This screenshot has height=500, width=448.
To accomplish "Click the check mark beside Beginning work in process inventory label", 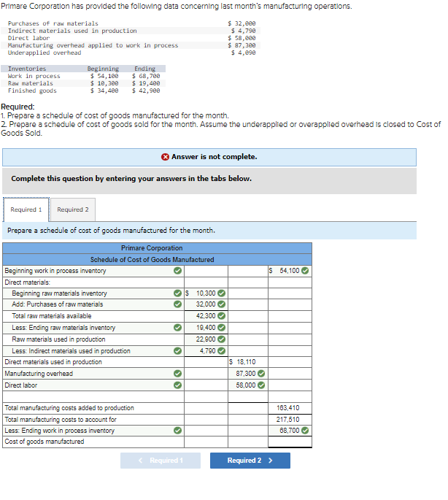I will 177,271.
